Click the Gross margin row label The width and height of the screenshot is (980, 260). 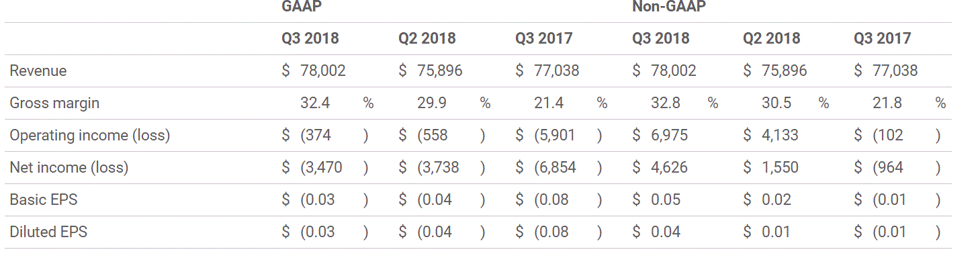54,103
